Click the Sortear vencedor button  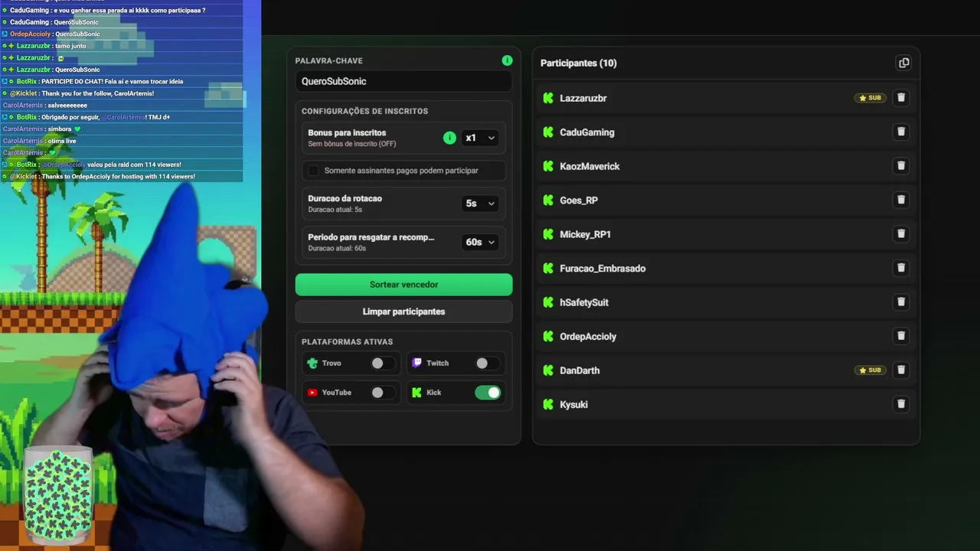[403, 285]
